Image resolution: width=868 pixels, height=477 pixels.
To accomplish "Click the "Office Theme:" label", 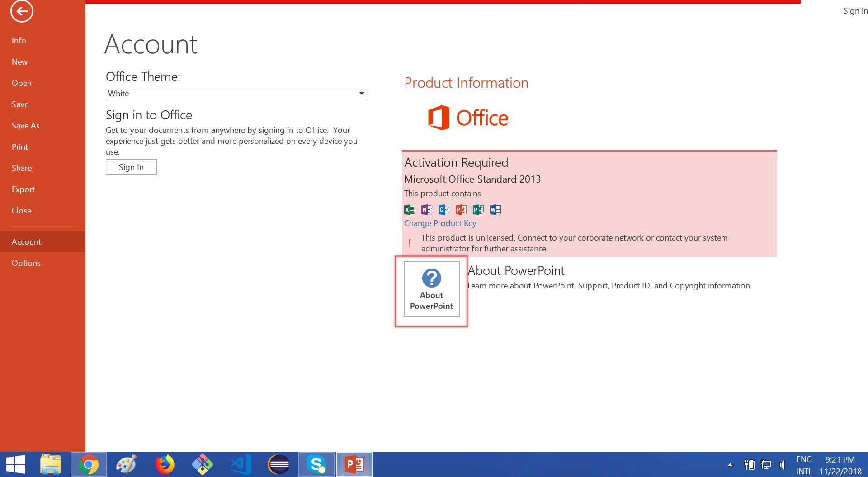I will (x=143, y=77).
